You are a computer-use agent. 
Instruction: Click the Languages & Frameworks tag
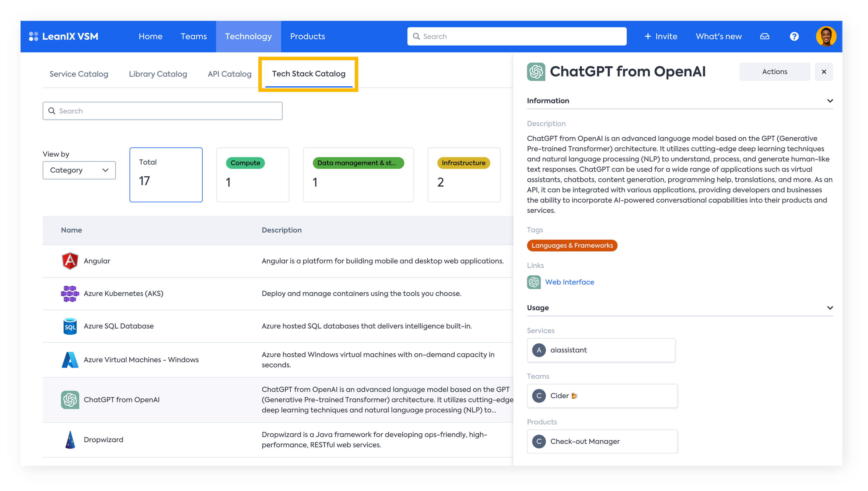pos(572,245)
